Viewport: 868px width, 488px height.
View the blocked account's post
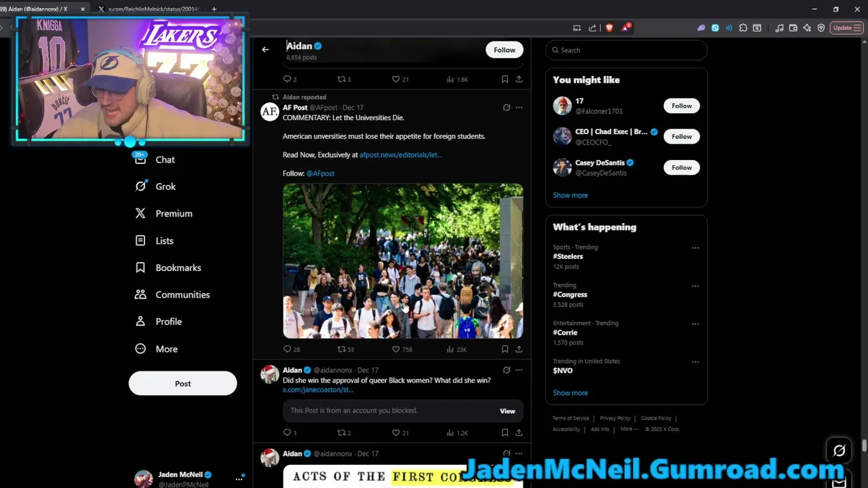[507, 411]
